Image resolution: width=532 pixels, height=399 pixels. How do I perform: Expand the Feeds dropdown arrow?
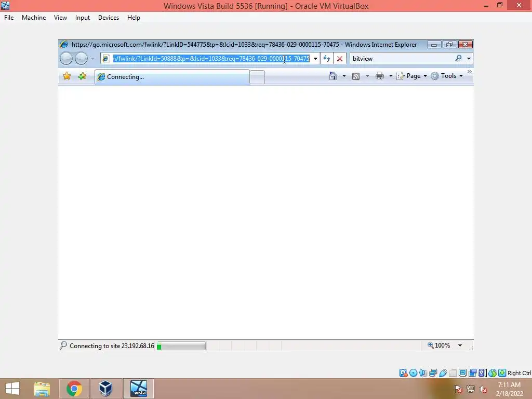pos(367,76)
